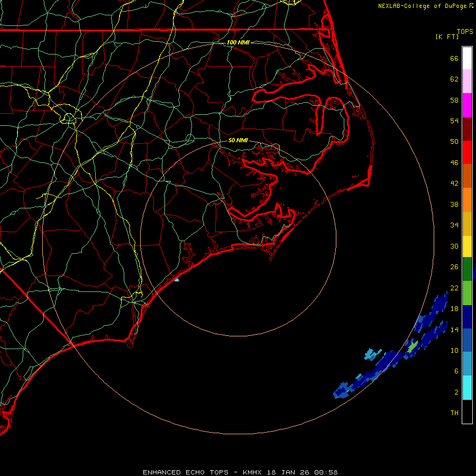Image resolution: width=476 pixels, height=476 pixels.
Task: Click the Enhanced Echo Tops KMHX caption
Action: tap(240, 472)
